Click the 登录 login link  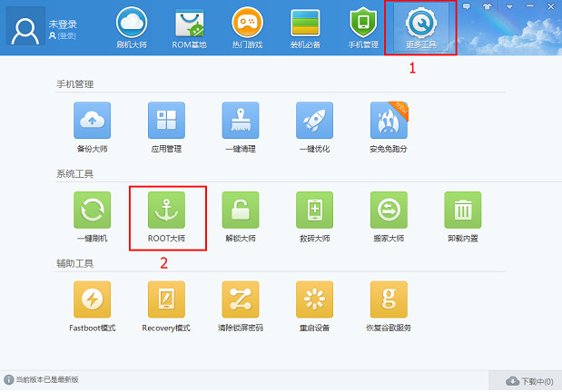(67, 35)
